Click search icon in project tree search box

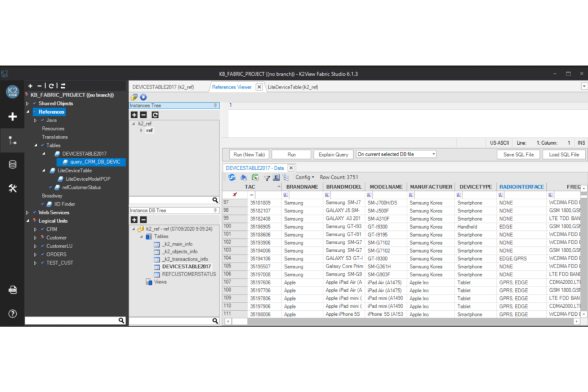coord(121,321)
